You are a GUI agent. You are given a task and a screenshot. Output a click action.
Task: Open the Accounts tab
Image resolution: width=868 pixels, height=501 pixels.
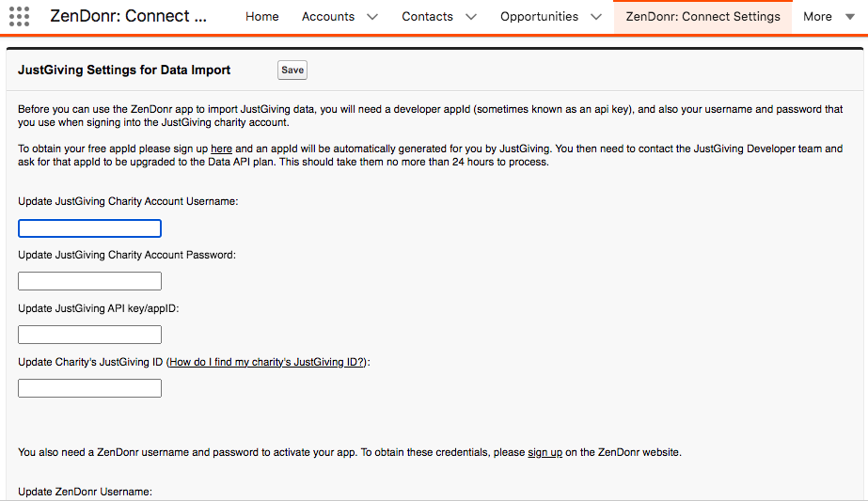pyautogui.click(x=327, y=17)
